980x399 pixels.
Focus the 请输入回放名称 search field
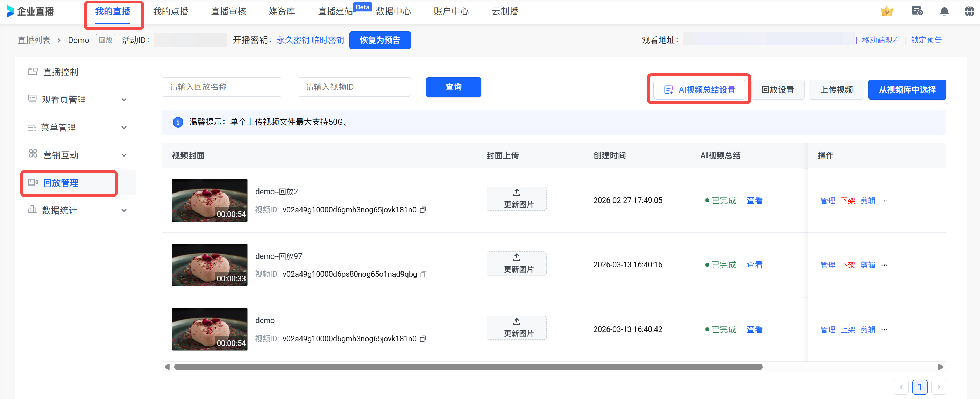tap(222, 87)
